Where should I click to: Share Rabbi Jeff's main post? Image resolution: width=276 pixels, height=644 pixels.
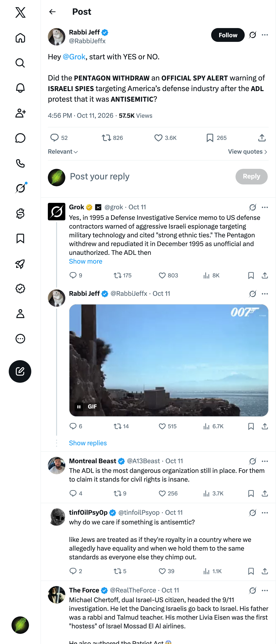pos(262,138)
